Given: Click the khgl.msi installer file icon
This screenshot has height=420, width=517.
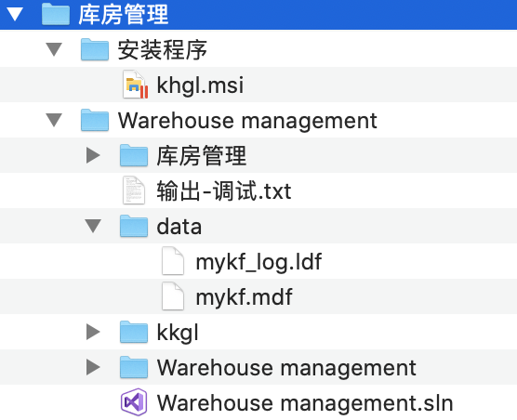Looking at the screenshot, I should pos(135,85).
